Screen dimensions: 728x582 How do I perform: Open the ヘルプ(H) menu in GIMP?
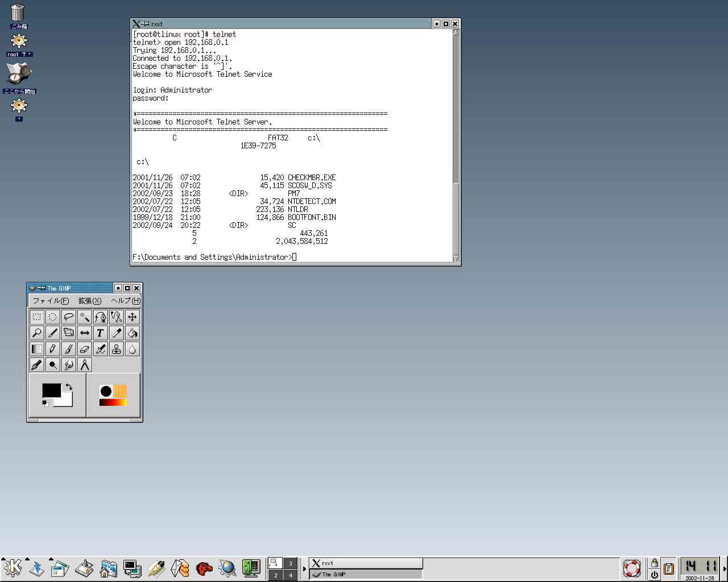[x=126, y=301]
